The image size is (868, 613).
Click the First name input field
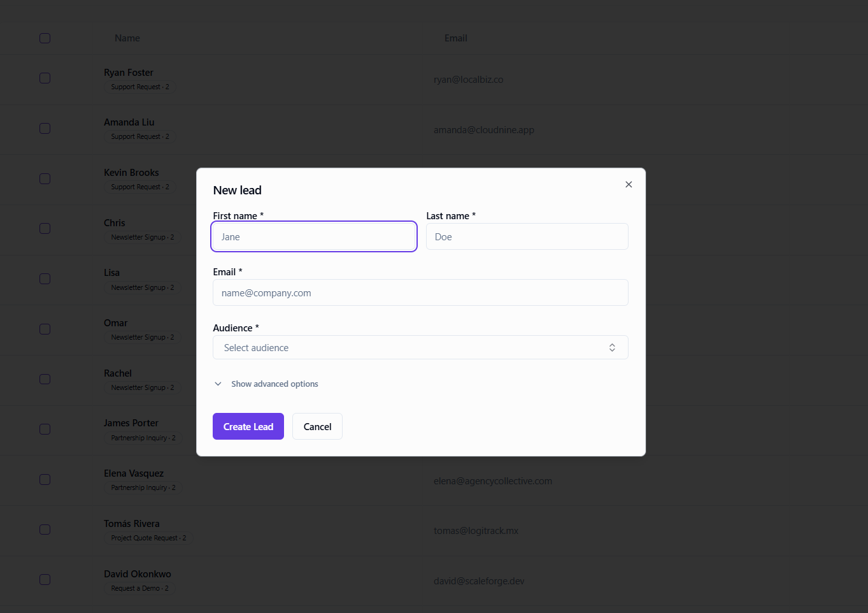pyautogui.click(x=314, y=236)
